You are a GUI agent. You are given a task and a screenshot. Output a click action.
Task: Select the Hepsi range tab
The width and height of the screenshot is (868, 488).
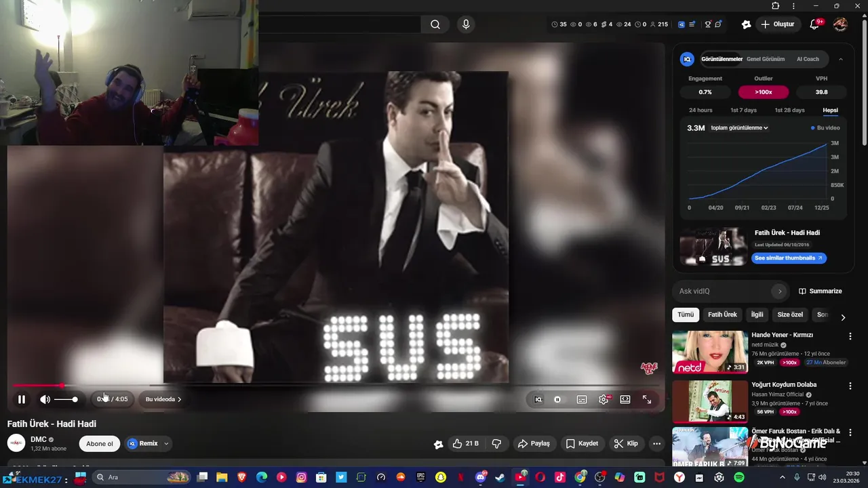pos(830,110)
